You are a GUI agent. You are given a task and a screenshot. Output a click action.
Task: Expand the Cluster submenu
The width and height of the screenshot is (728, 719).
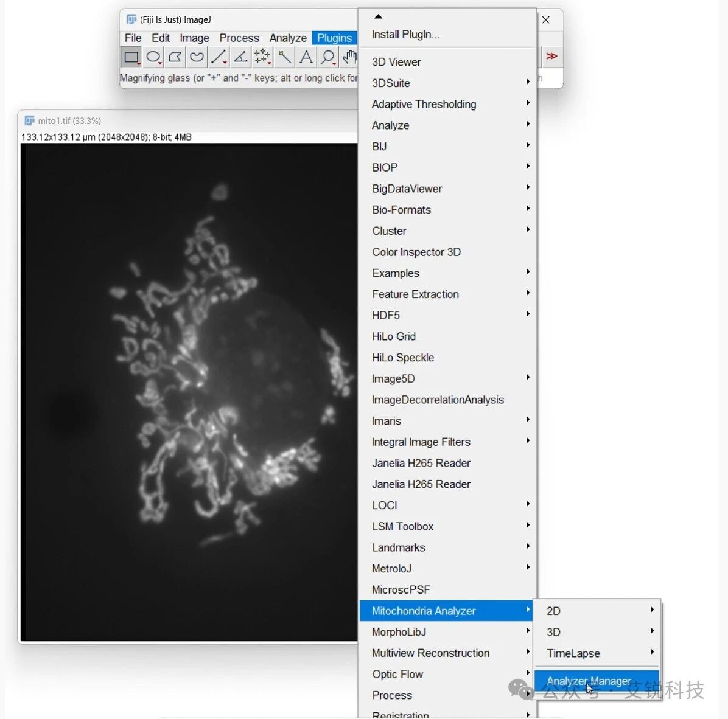(x=447, y=231)
